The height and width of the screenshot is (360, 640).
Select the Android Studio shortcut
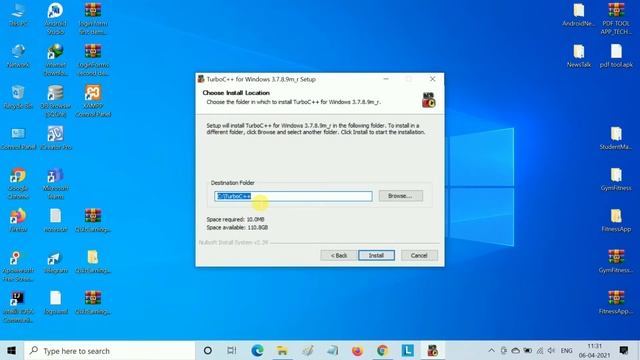56,19
